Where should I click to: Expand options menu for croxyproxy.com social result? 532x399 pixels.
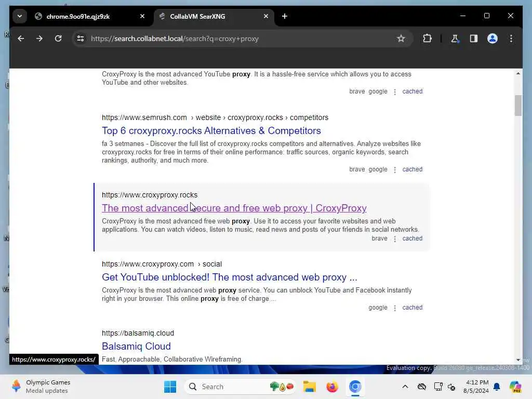coord(395,308)
